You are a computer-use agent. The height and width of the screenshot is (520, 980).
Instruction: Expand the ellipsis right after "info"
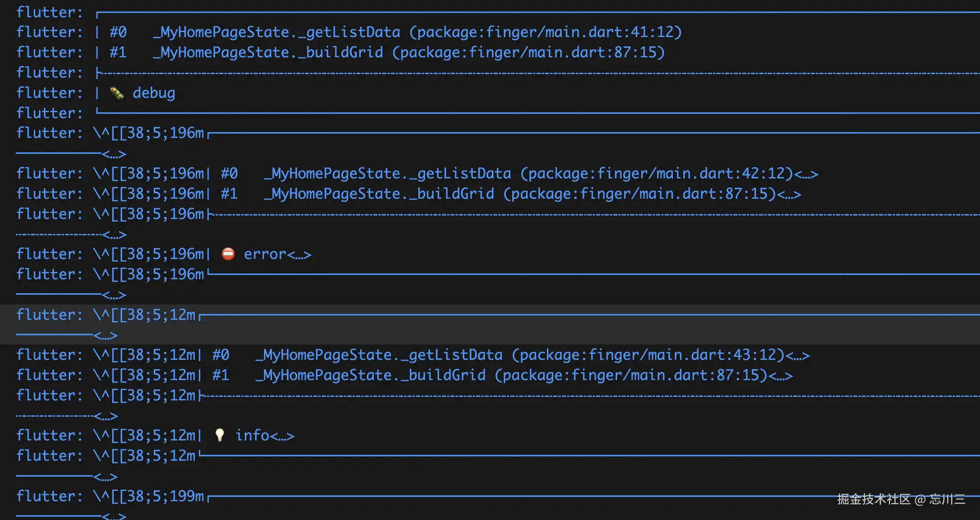pos(282,436)
